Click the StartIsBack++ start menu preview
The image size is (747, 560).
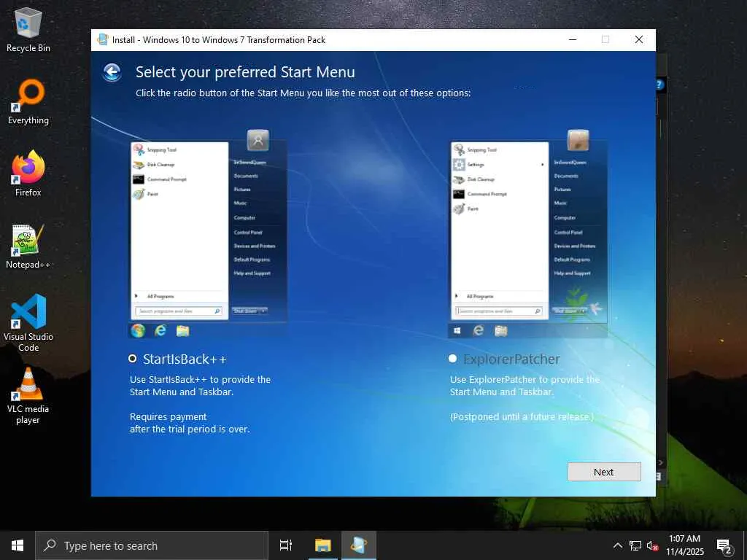pyautogui.click(x=208, y=233)
